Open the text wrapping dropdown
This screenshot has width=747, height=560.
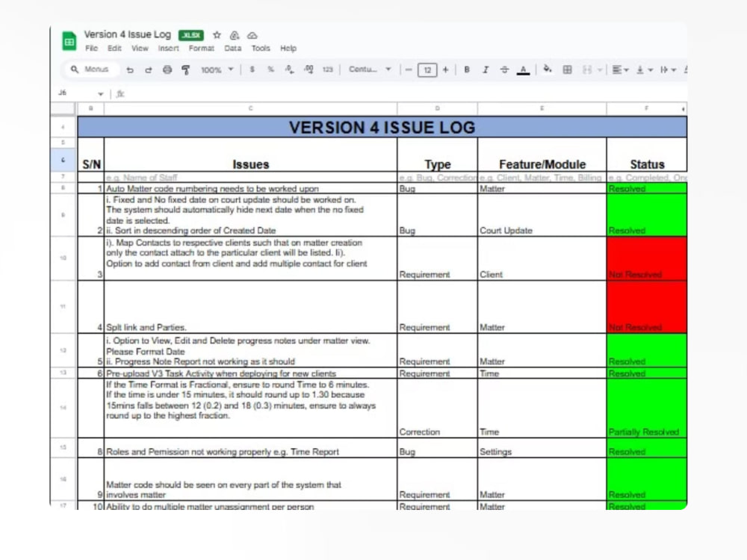click(668, 69)
